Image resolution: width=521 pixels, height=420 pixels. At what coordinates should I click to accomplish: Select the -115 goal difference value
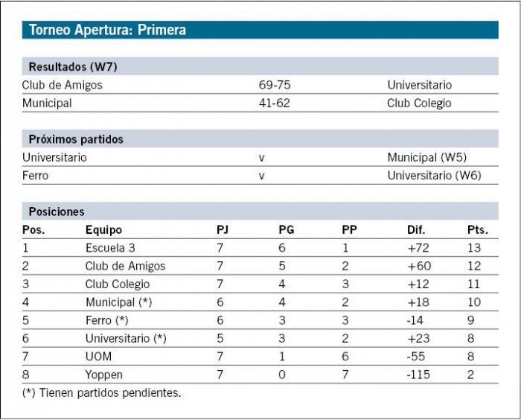click(x=418, y=375)
